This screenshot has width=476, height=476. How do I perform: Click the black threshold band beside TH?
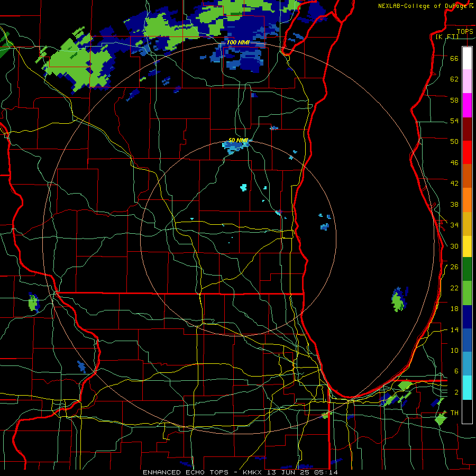[467, 411]
